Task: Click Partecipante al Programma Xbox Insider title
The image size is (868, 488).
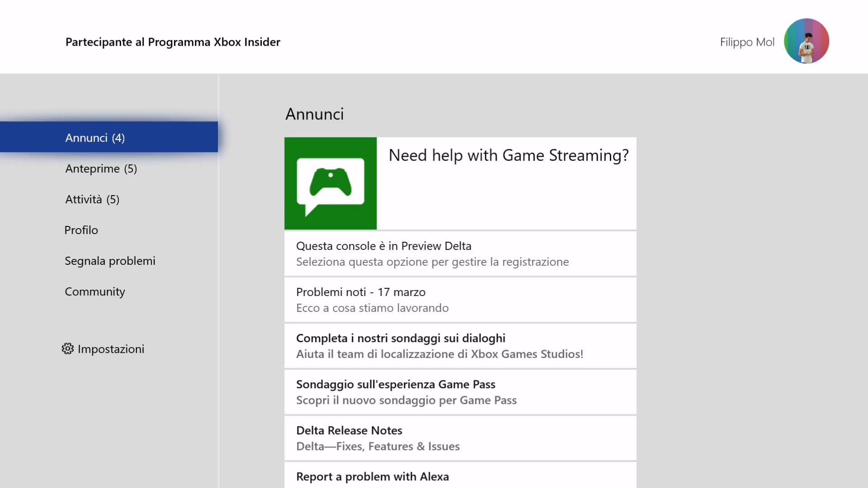Action: pyautogui.click(x=173, y=42)
